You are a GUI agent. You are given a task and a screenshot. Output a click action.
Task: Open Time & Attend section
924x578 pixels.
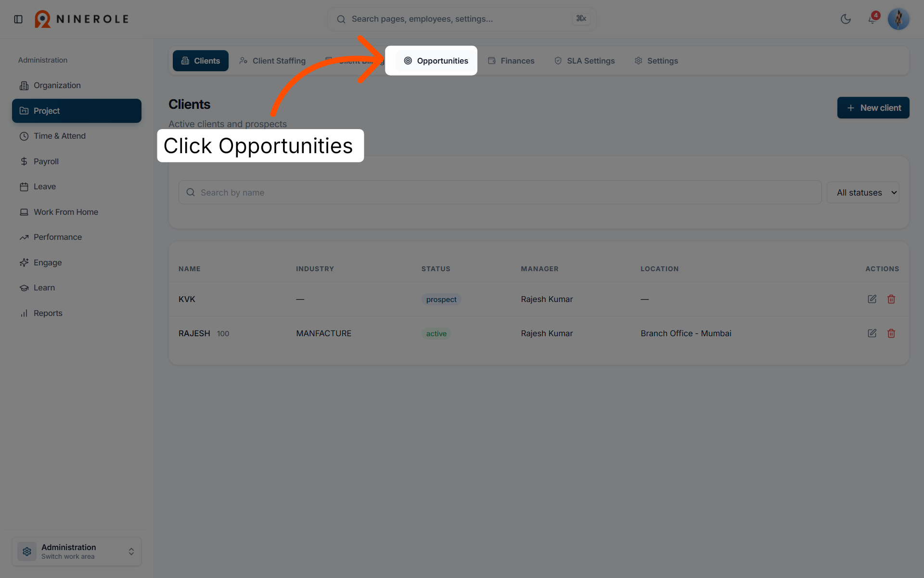coord(77,136)
